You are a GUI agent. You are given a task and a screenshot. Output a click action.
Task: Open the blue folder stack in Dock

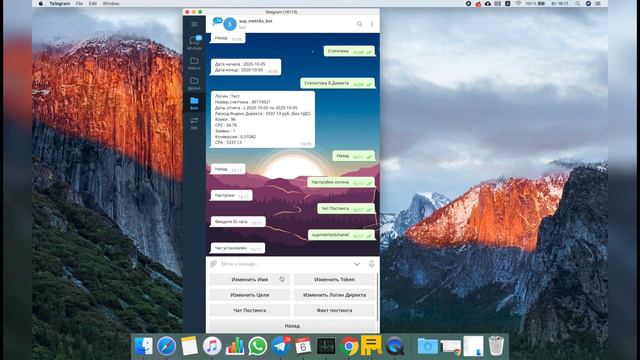(x=427, y=346)
